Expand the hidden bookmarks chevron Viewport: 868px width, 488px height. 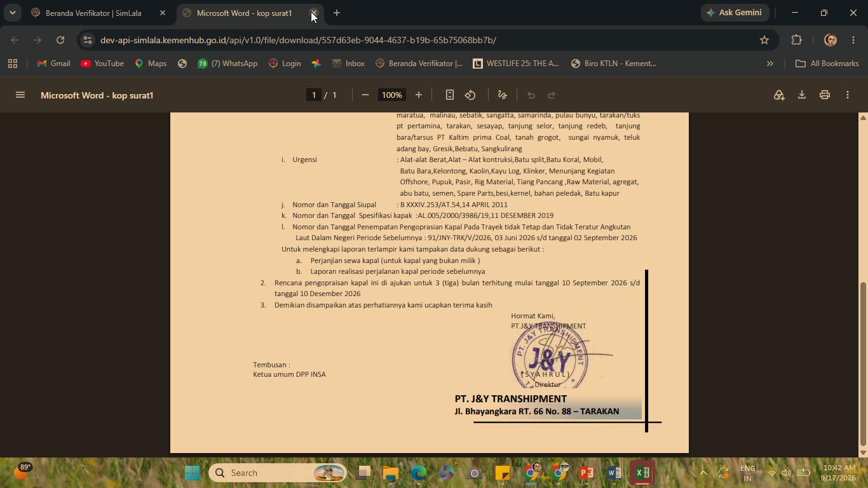pos(770,64)
